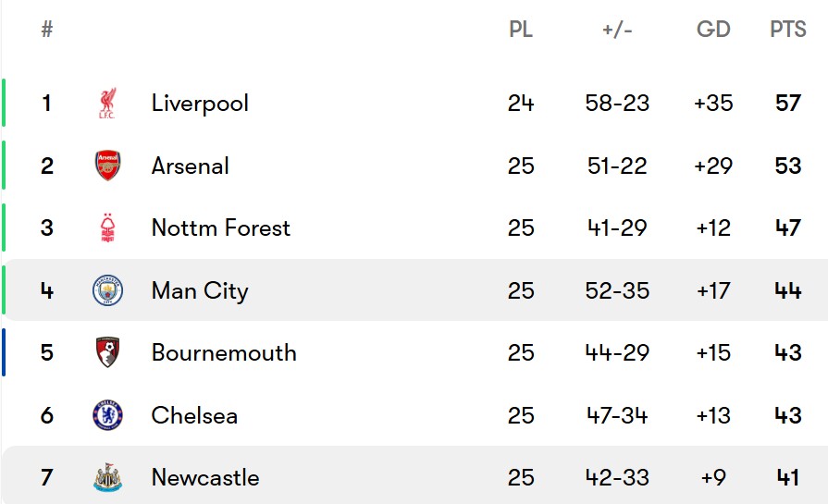
Task: Click the +/- goals column header
Action: 617,30
